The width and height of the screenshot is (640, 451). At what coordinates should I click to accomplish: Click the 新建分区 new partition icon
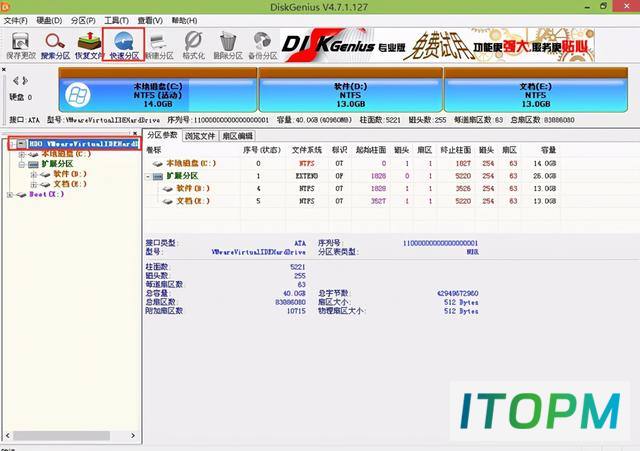click(x=159, y=46)
